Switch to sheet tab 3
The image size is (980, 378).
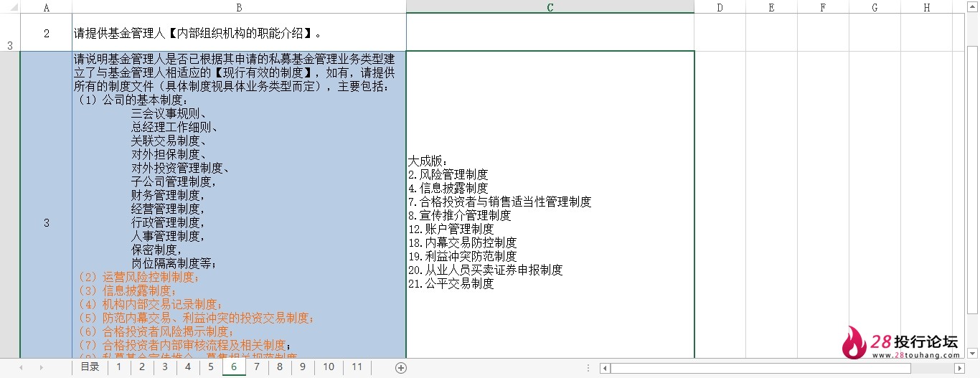164,367
